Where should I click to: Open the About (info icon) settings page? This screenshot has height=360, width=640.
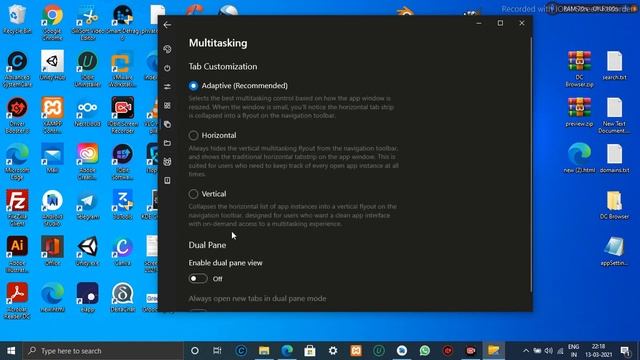[x=167, y=180]
